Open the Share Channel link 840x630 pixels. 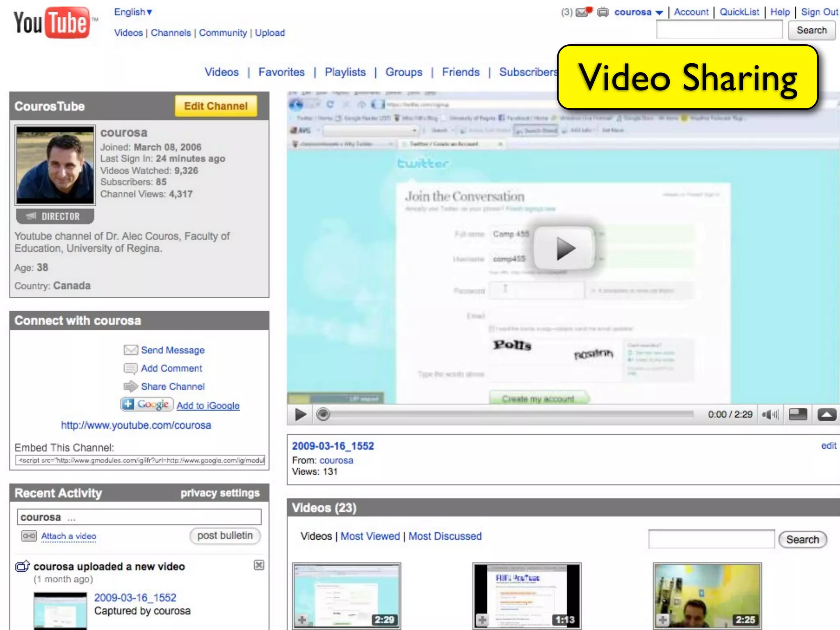[x=173, y=386]
